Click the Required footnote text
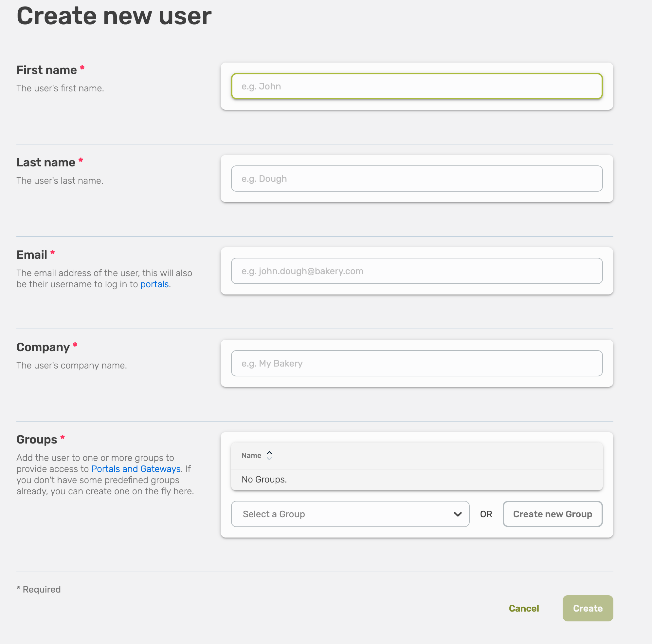Viewport: 652px width, 644px height. pos(39,589)
